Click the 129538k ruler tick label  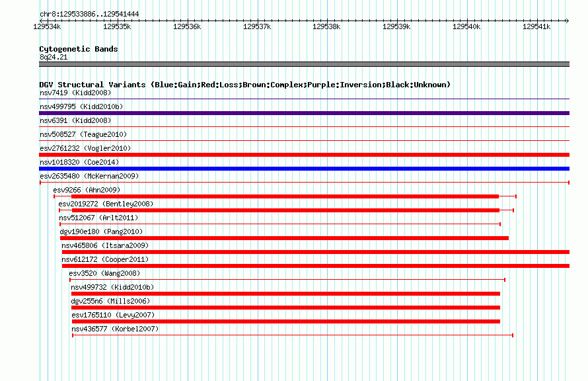pyautogui.click(x=326, y=26)
